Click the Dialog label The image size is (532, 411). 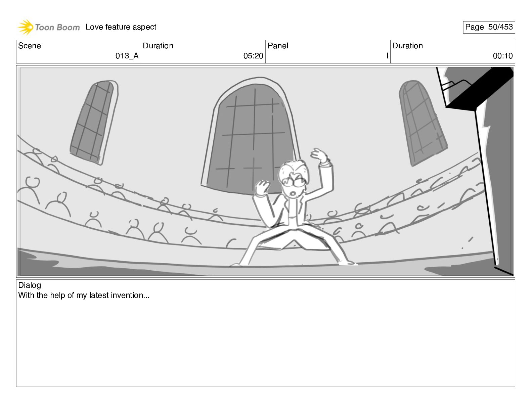click(30, 285)
